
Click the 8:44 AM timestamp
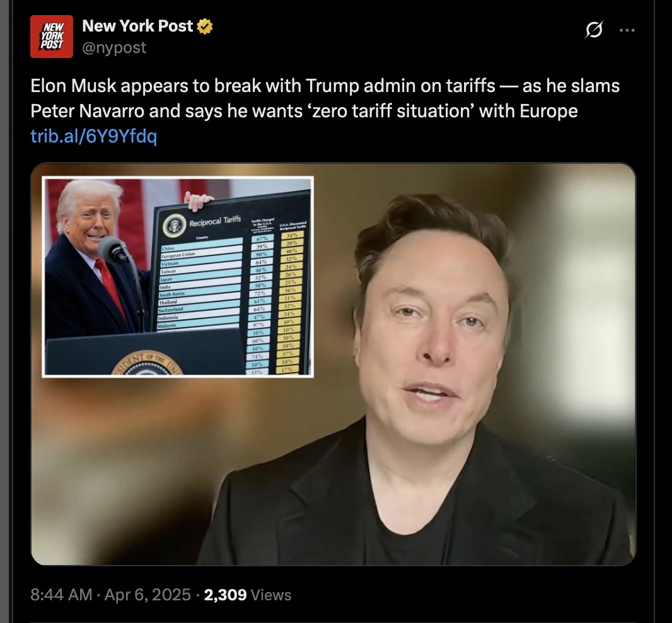(x=61, y=595)
